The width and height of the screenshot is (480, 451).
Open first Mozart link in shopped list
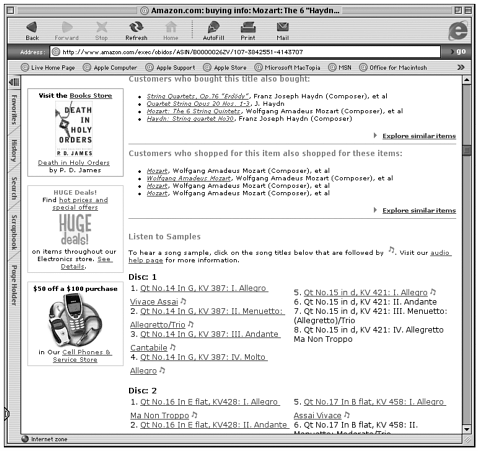coord(157,171)
